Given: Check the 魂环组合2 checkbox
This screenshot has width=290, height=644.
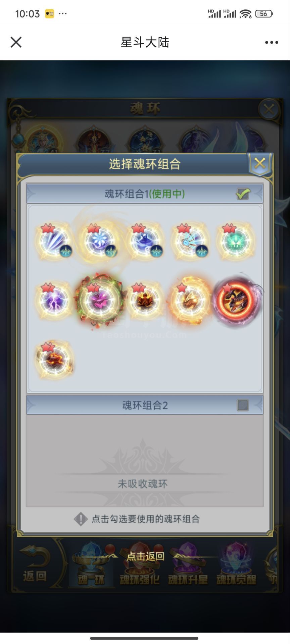Looking at the screenshot, I should point(243,405).
